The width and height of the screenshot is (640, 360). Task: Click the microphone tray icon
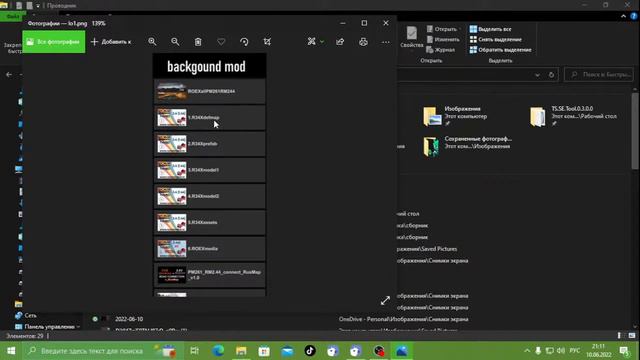(538, 351)
